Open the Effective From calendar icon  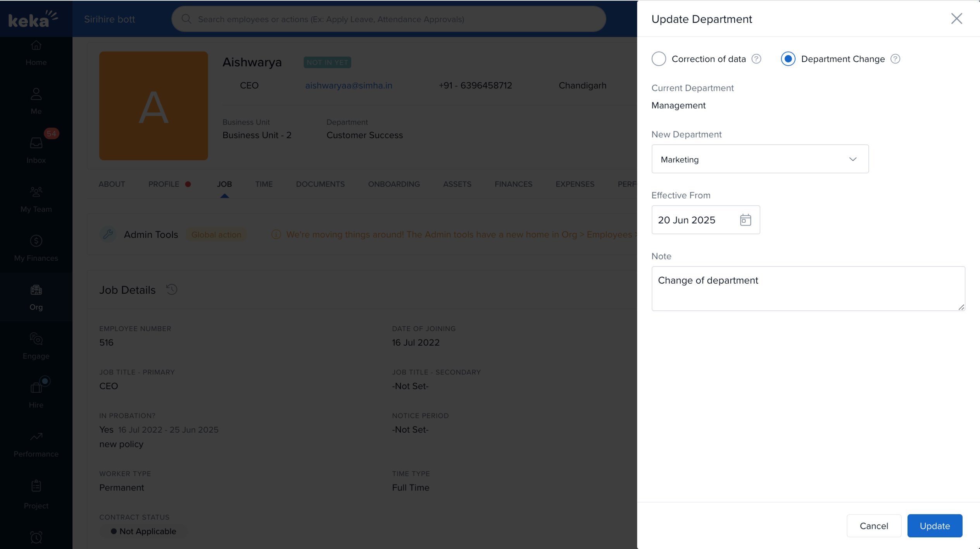tap(745, 220)
